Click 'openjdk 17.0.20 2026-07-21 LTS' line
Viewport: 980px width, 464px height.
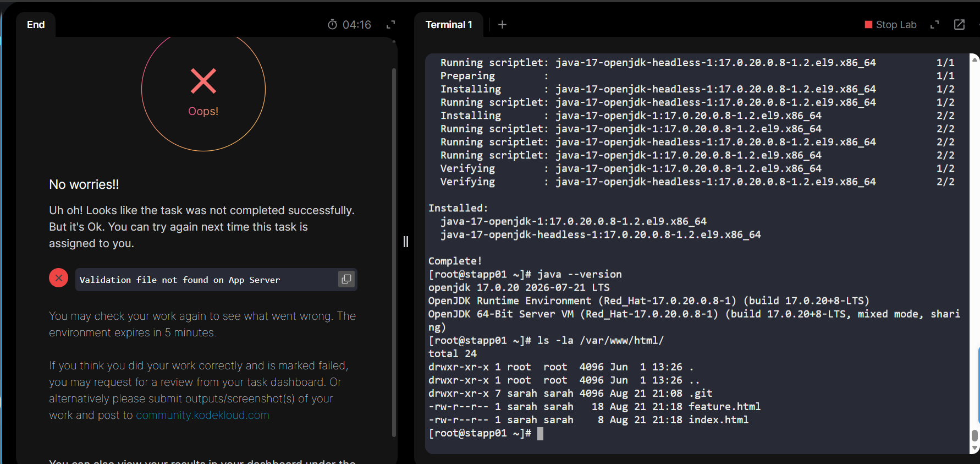coord(519,287)
